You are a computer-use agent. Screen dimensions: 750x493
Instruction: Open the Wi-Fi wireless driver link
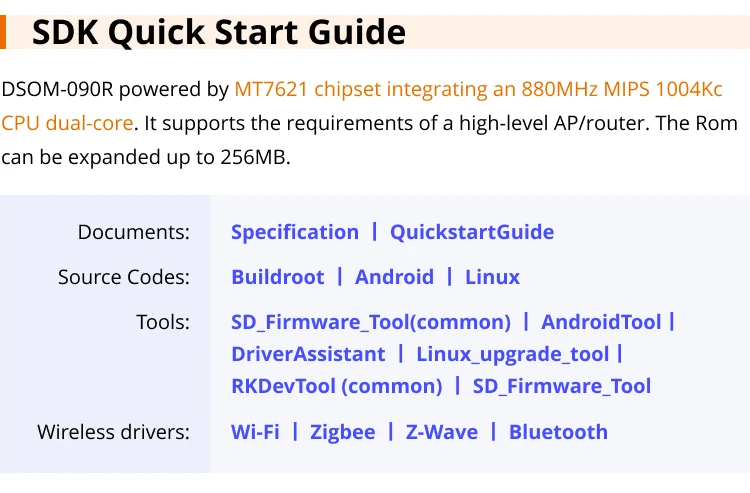point(255,432)
